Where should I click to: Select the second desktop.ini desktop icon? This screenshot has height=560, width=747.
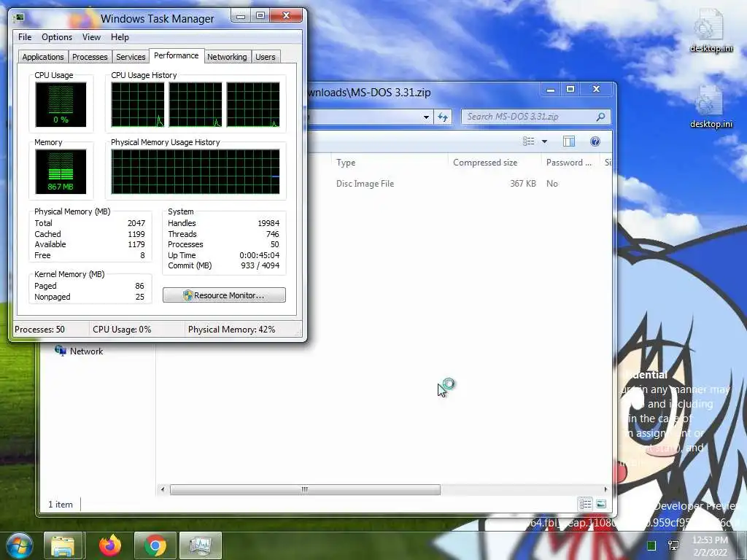point(711,106)
